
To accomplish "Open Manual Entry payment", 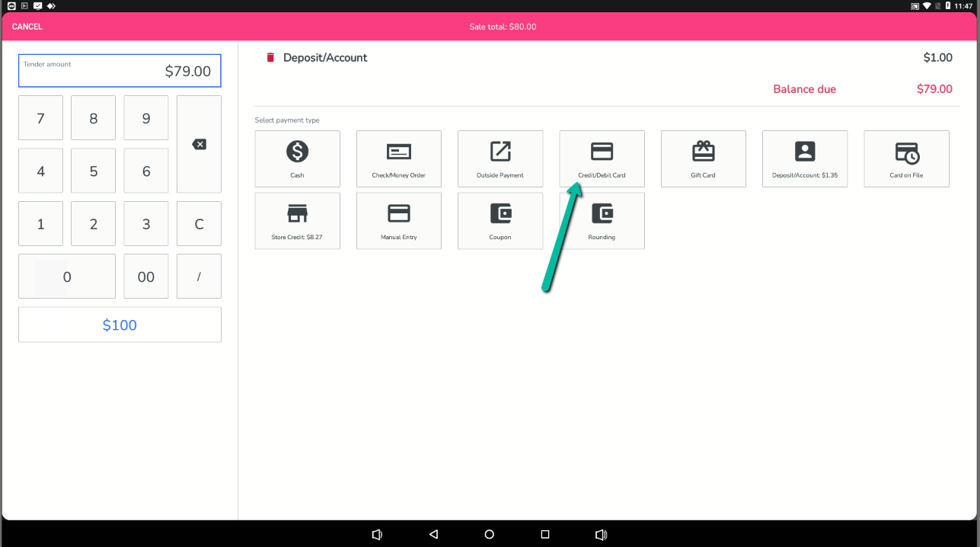I will coord(398,220).
